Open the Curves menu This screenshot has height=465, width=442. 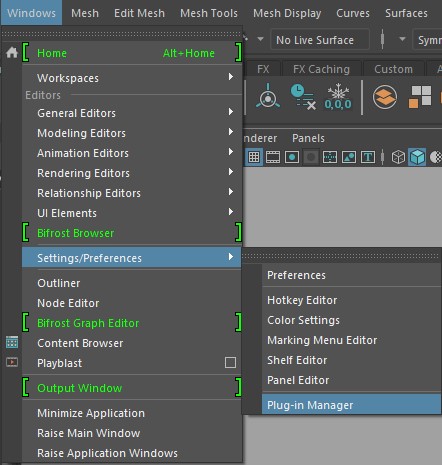(353, 13)
